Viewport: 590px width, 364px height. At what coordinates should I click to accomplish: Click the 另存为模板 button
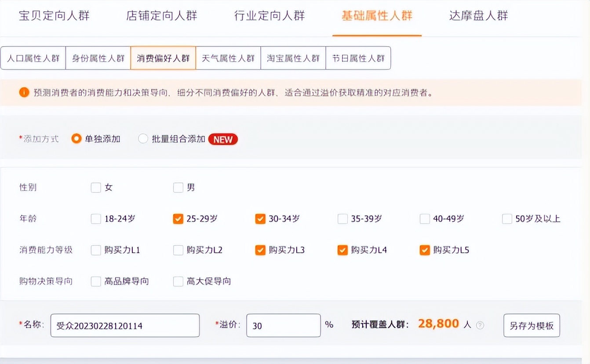(531, 325)
